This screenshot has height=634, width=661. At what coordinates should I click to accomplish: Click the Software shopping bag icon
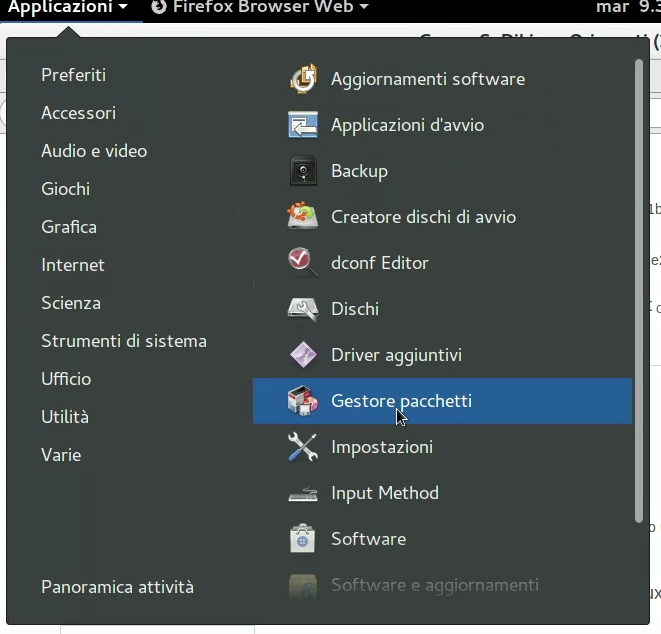[303, 539]
